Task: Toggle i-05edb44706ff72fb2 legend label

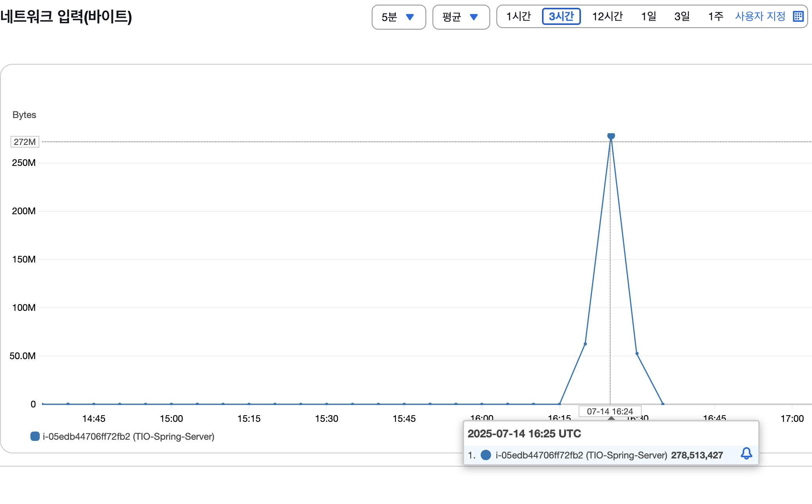Action: coord(129,436)
